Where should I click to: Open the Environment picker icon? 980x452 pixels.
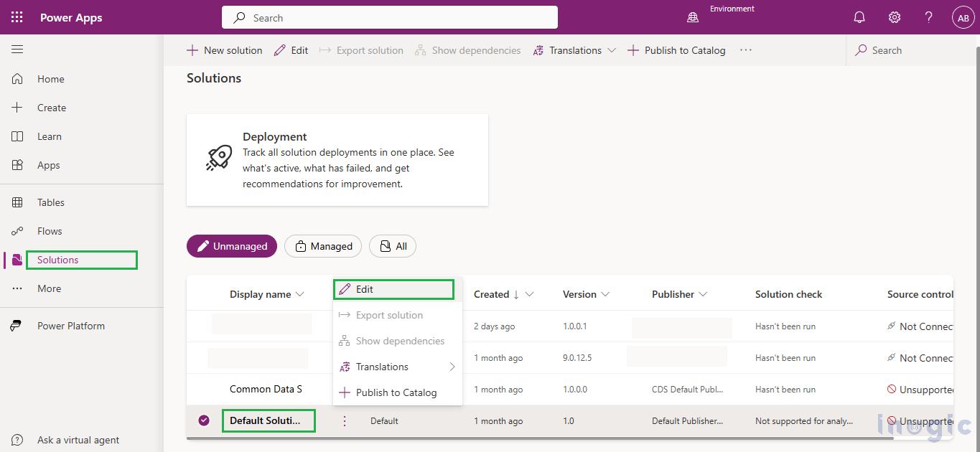click(693, 18)
